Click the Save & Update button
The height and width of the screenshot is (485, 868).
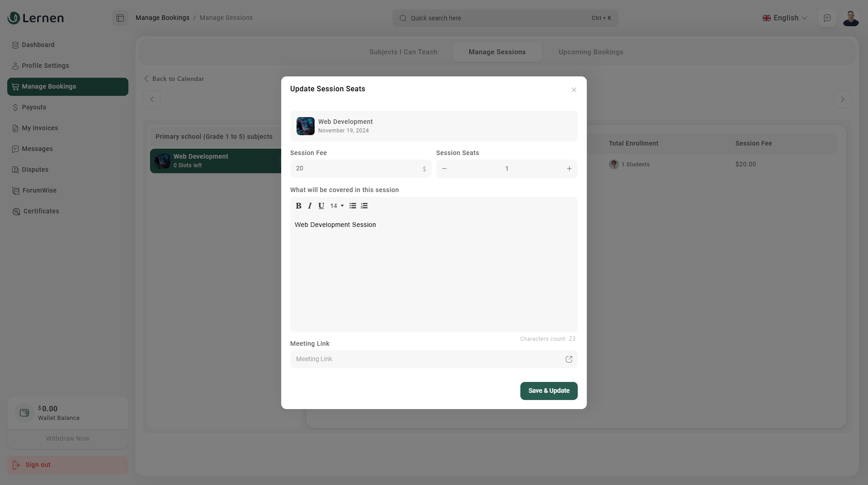tap(548, 391)
